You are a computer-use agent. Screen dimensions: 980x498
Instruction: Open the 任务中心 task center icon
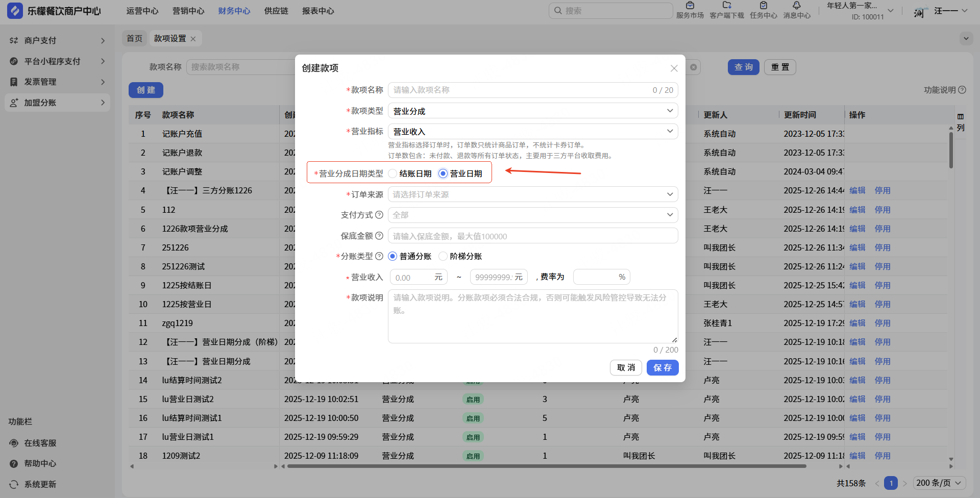763,6
